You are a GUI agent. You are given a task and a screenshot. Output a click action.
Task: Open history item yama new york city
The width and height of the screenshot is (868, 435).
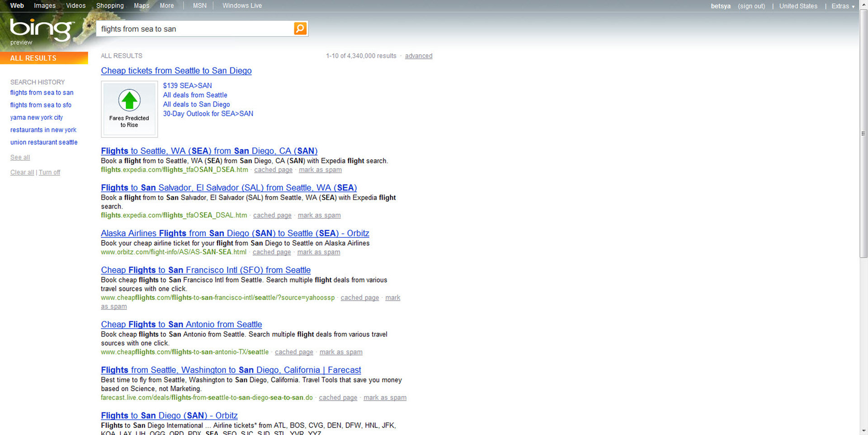click(x=37, y=118)
